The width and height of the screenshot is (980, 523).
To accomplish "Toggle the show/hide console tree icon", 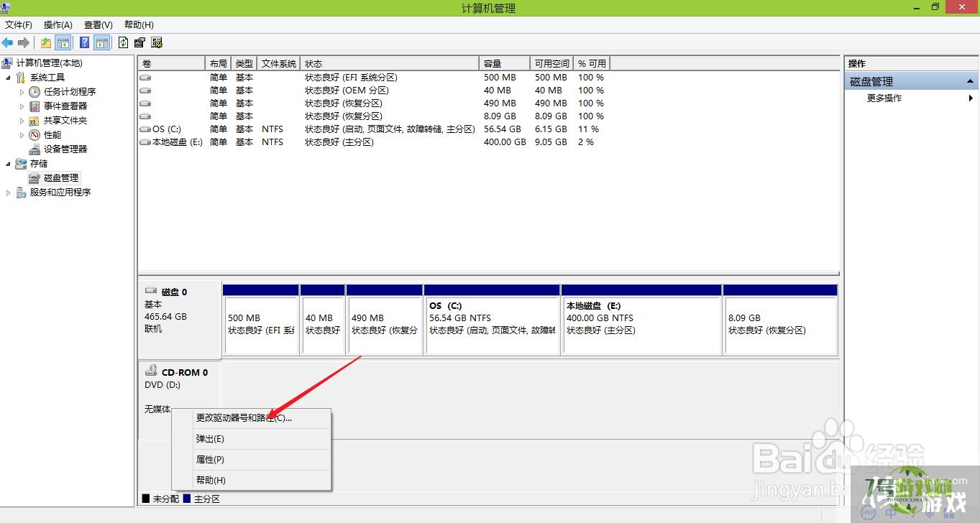I will click(63, 42).
